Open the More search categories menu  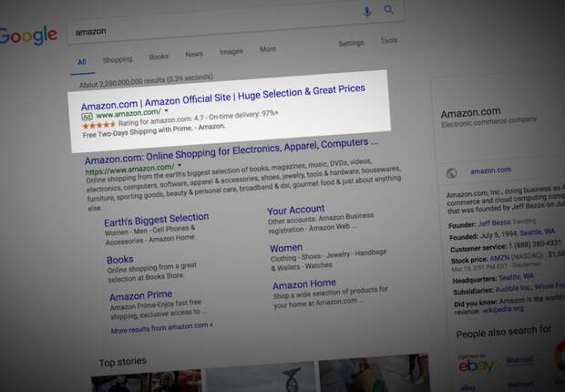point(267,49)
